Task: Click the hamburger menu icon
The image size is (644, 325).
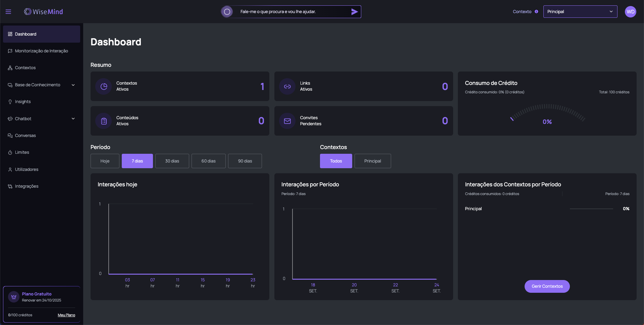Action: 8,12
